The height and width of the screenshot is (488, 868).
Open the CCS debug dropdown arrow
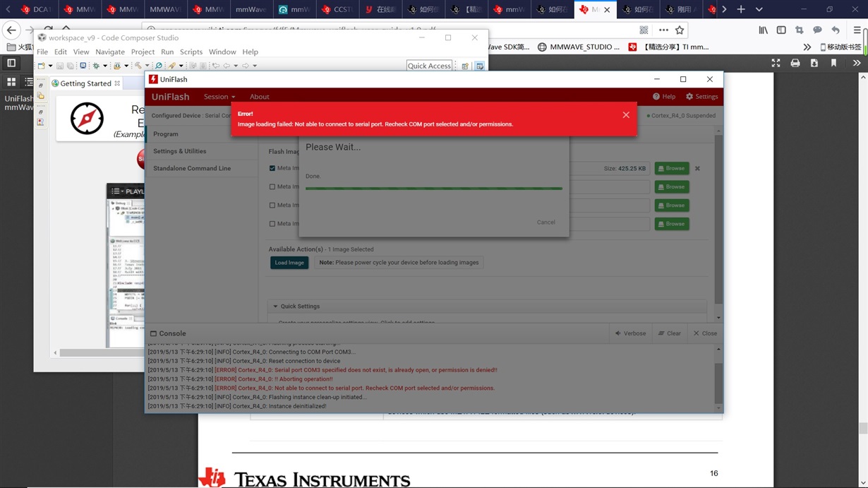[105, 66]
